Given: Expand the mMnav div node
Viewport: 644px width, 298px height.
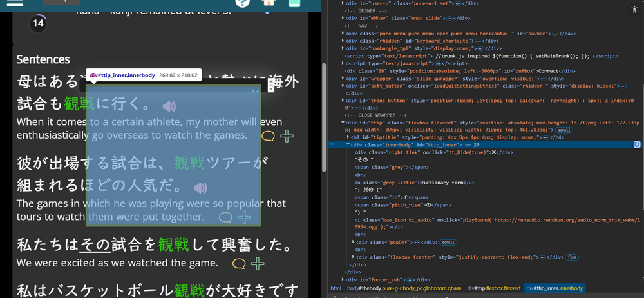Looking at the screenshot, I should 343,18.
